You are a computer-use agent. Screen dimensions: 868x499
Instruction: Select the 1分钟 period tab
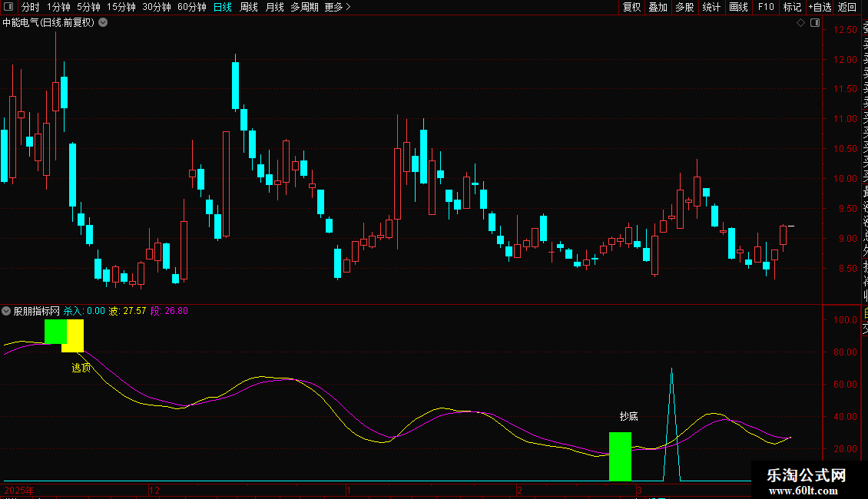point(58,7)
